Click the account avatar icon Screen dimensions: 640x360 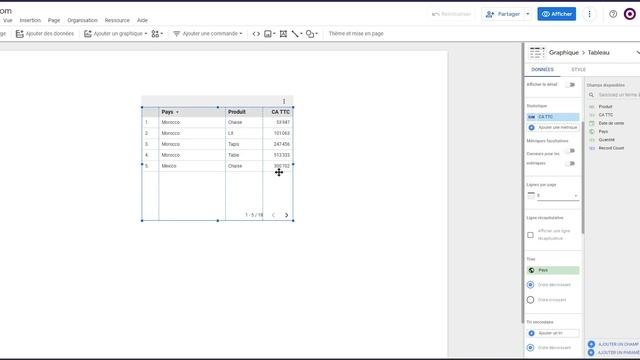630,14
